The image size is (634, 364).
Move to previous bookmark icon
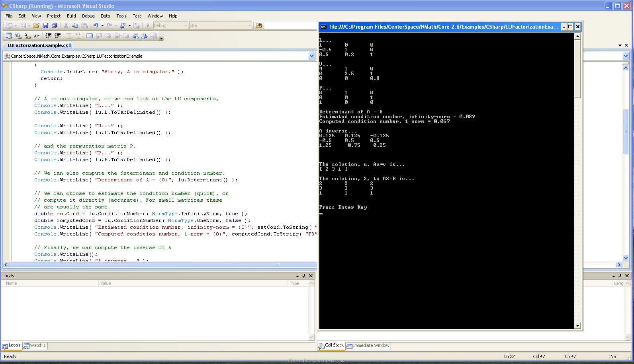(x=99, y=36)
